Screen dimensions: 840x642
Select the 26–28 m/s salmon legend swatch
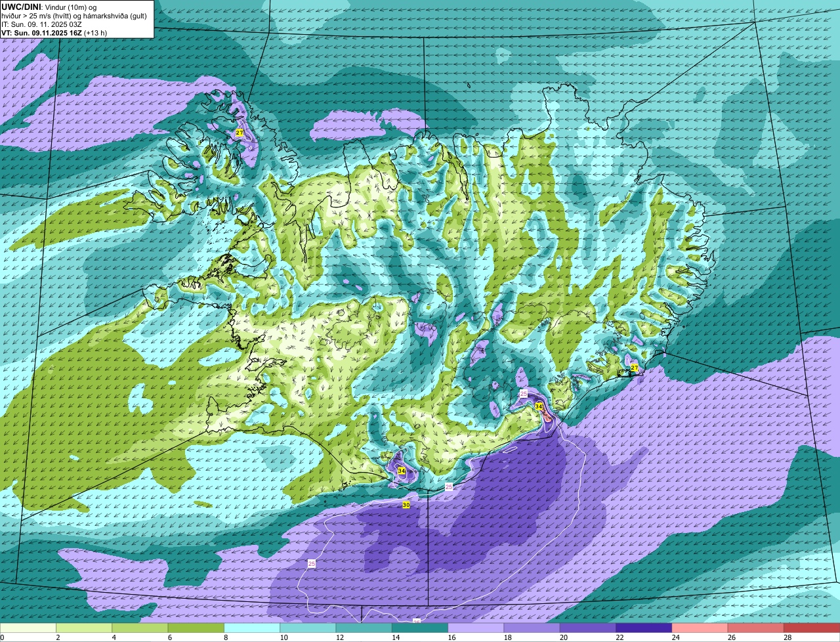[756, 628]
